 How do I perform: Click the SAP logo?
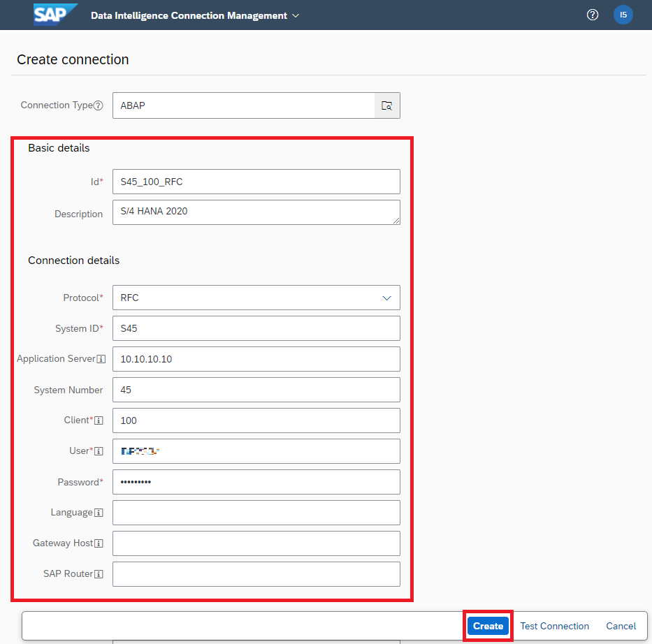click(x=55, y=15)
